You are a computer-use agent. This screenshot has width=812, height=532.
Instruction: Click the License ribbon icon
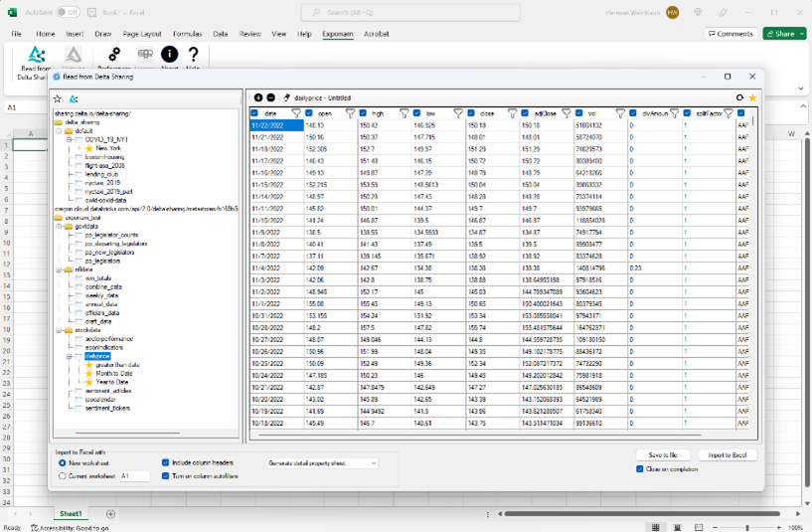point(145,54)
